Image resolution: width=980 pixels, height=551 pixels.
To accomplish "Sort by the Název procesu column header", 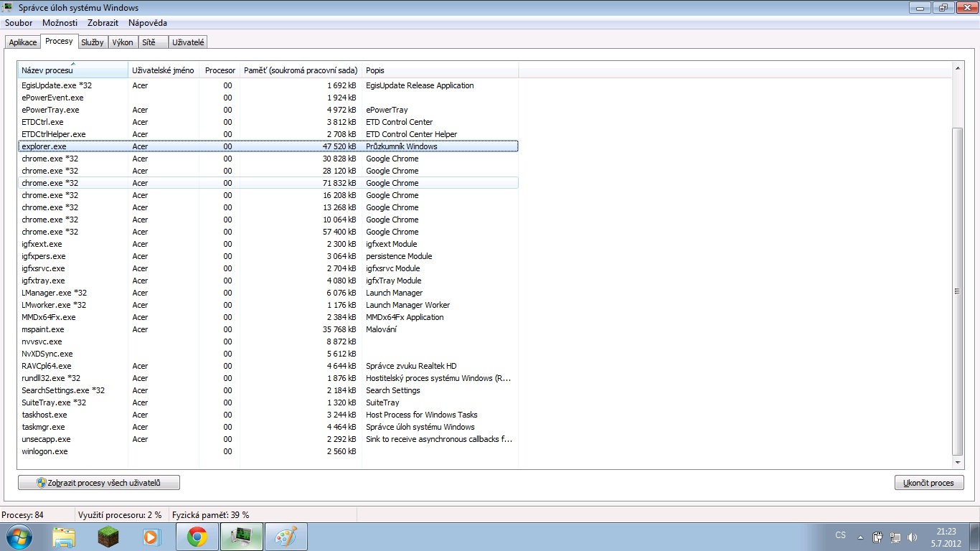I will click(x=72, y=70).
